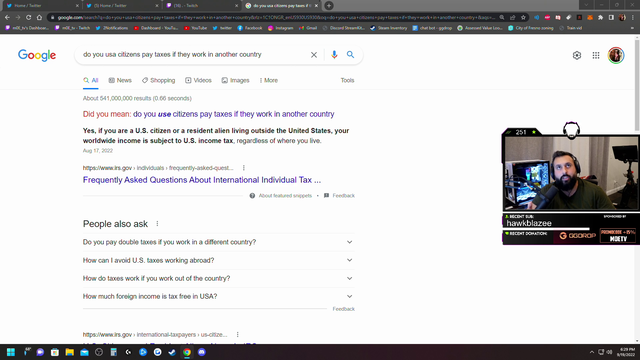Bookmark this page with the star icon
640x360 pixels.
tap(523, 18)
